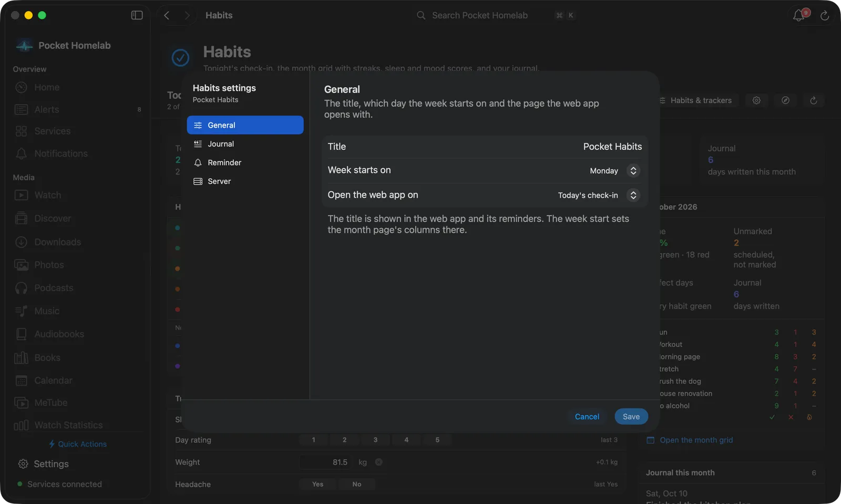Open Watch in the Media section
The image size is (841, 504).
point(78,195)
